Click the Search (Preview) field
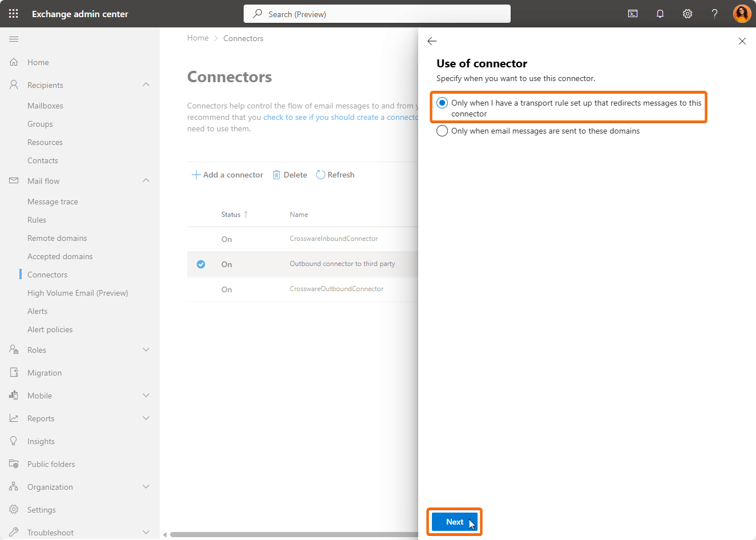This screenshot has width=756, height=540. point(377,14)
